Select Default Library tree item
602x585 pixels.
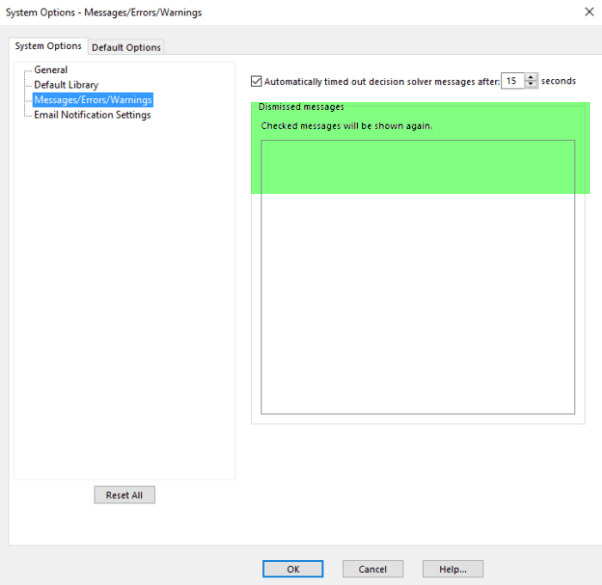[x=66, y=85]
